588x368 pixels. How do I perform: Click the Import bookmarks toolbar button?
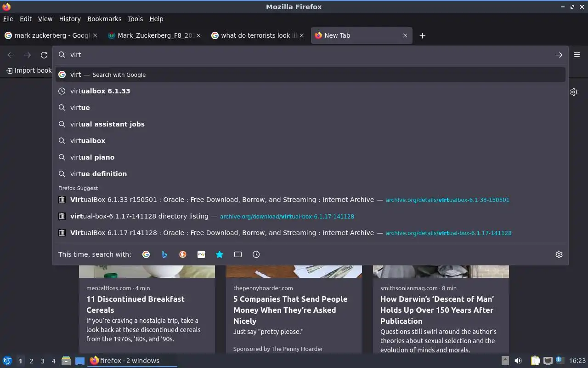(x=28, y=70)
